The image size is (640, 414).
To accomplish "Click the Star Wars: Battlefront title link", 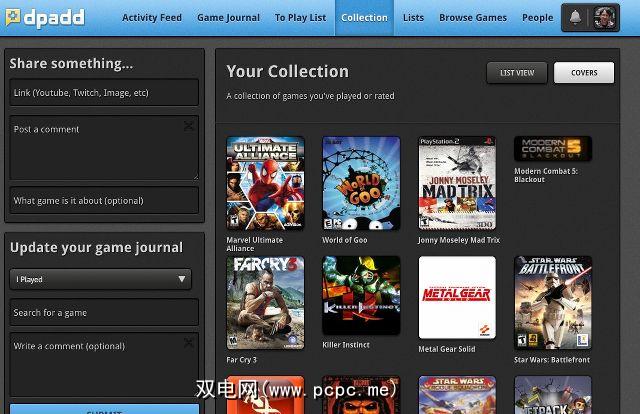I will click(x=552, y=360).
